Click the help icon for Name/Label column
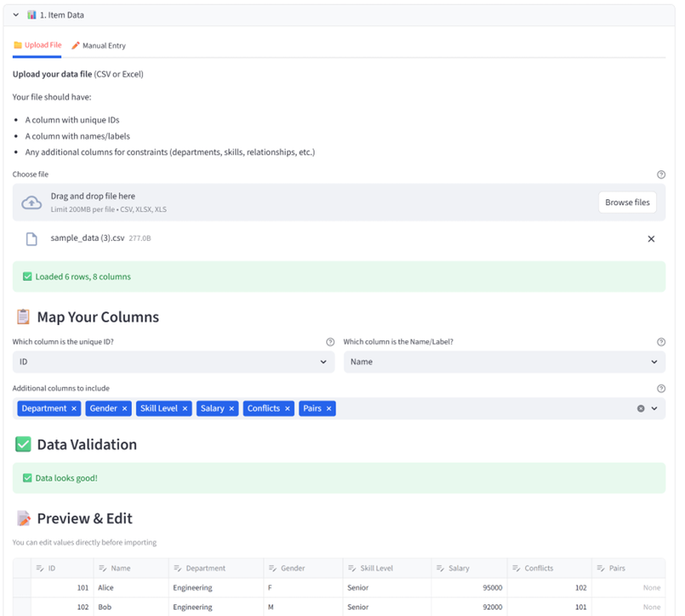Screen dimensions: 685x616 (x=661, y=342)
